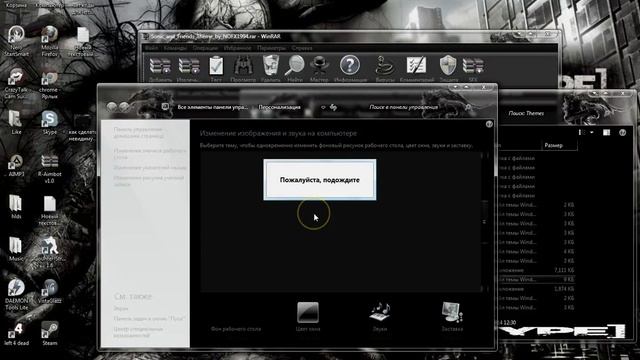Open the DAEMON Tools Lite desktop shortcut
The image size is (640, 360).
click(x=16, y=294)
